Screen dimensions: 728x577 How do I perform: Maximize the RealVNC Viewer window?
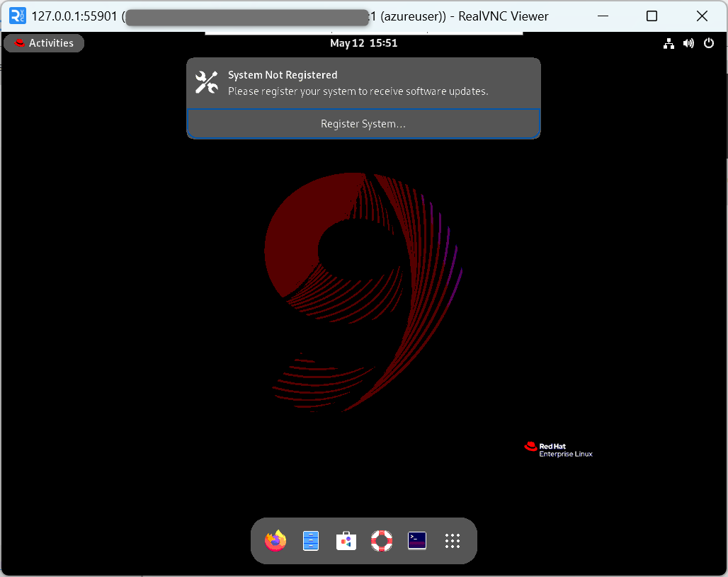click(652, 16)
